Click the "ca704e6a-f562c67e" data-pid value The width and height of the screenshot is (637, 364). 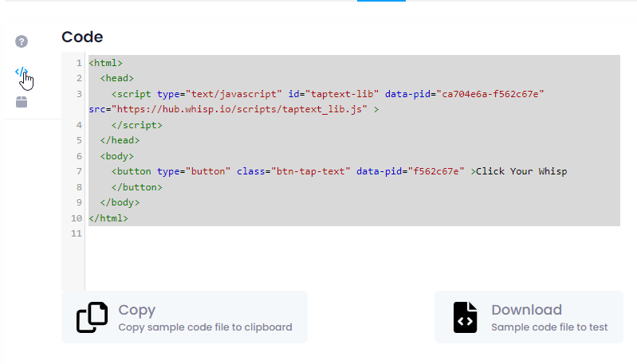click(490, 94)
